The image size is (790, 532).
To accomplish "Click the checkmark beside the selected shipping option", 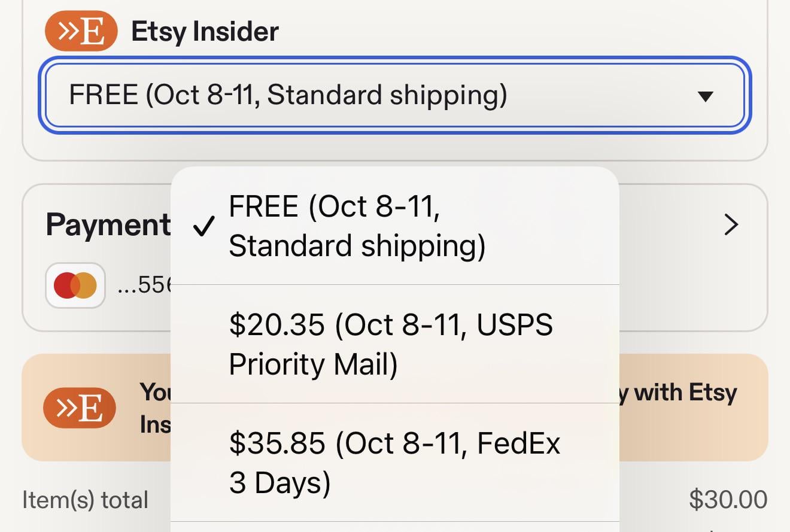I will [x=203, y=227].
